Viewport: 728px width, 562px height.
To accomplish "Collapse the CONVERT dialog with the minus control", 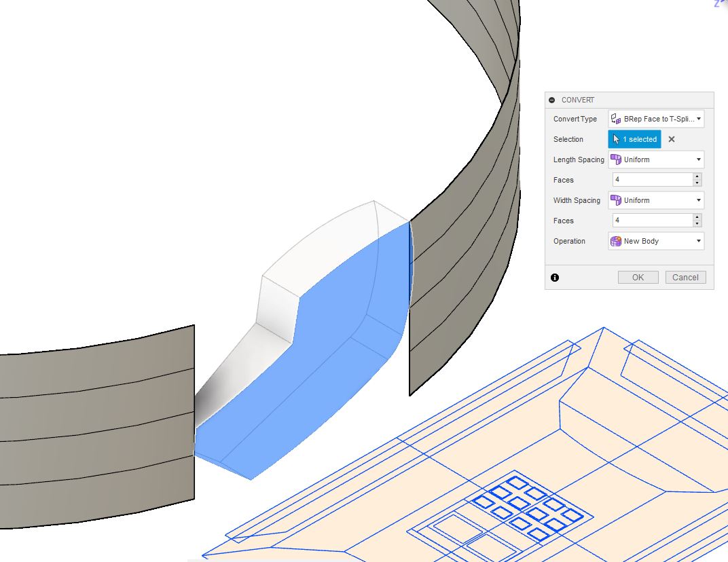I will tap(551, 100).
